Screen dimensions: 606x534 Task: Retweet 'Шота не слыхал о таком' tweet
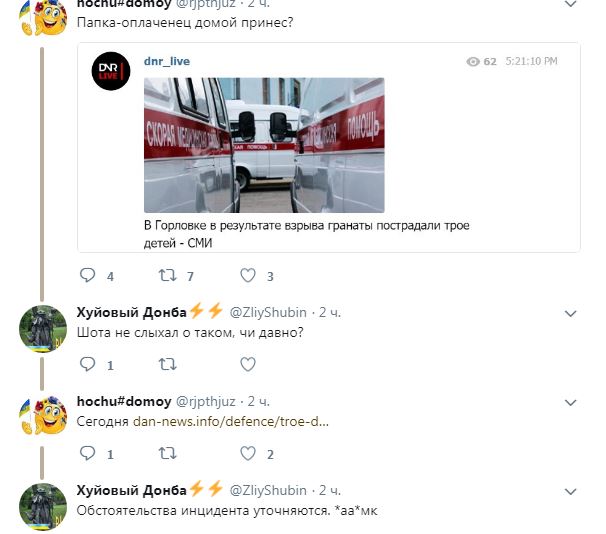(x=167, y=364)
